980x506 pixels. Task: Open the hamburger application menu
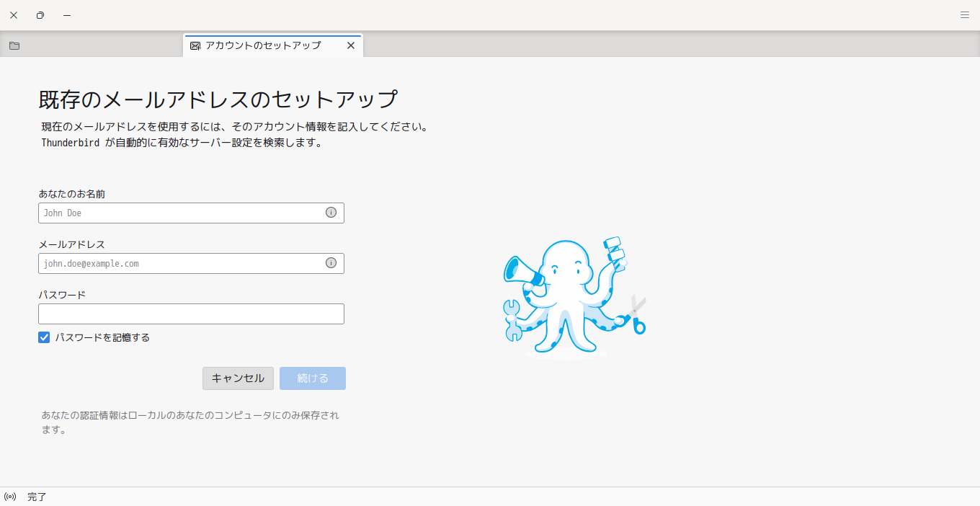(965, 14)
